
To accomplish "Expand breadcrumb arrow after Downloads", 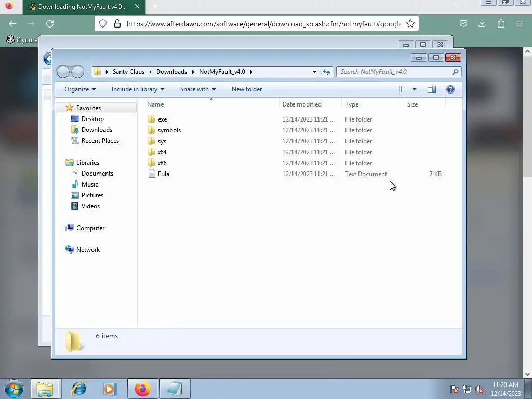I will coord(193,72).
